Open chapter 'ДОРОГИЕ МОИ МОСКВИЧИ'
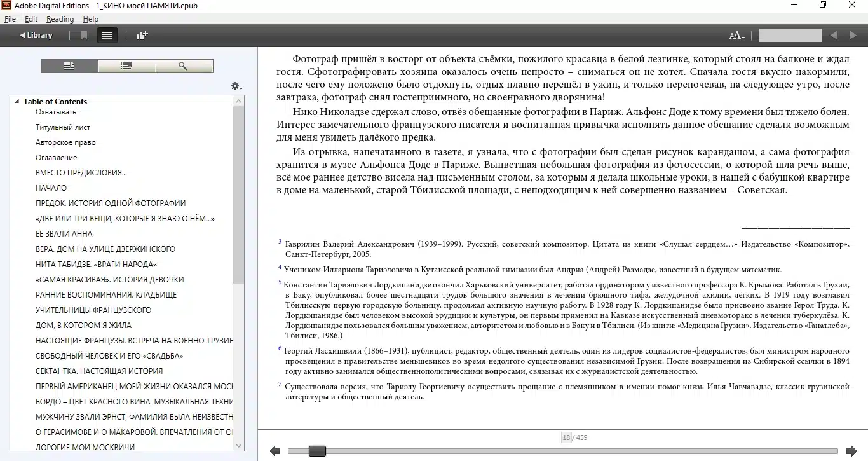The width and height of the screenshot is (868, 461). [85, 448]
